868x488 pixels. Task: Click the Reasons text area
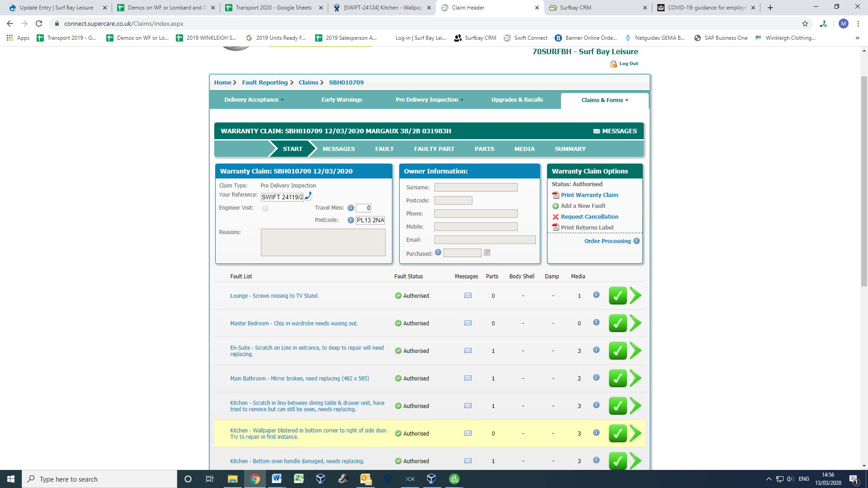pos(323,242)
